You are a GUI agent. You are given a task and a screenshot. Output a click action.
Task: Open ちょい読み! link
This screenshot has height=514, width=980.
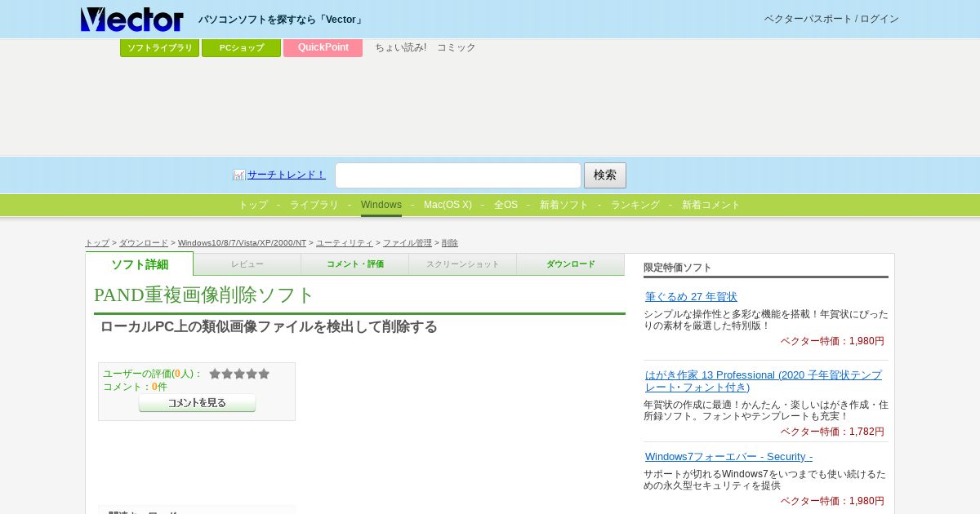coord(400,47)
